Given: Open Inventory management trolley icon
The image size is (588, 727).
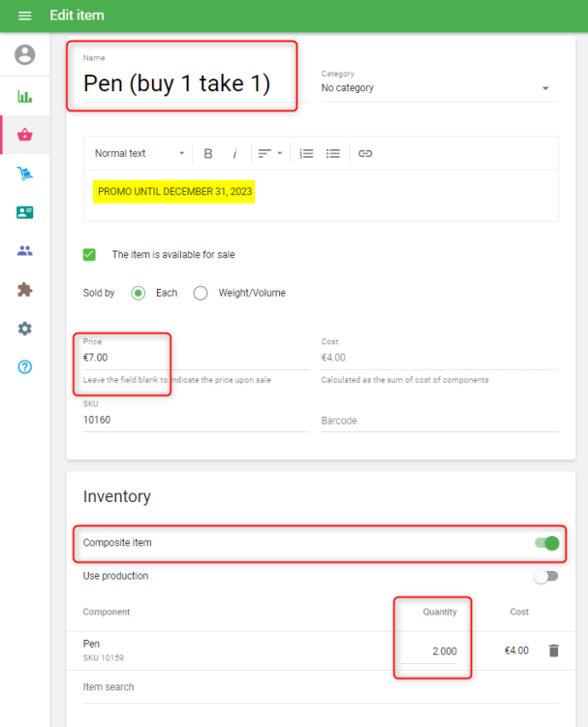Looking at the screenshot, I should (x=25, y=174).
